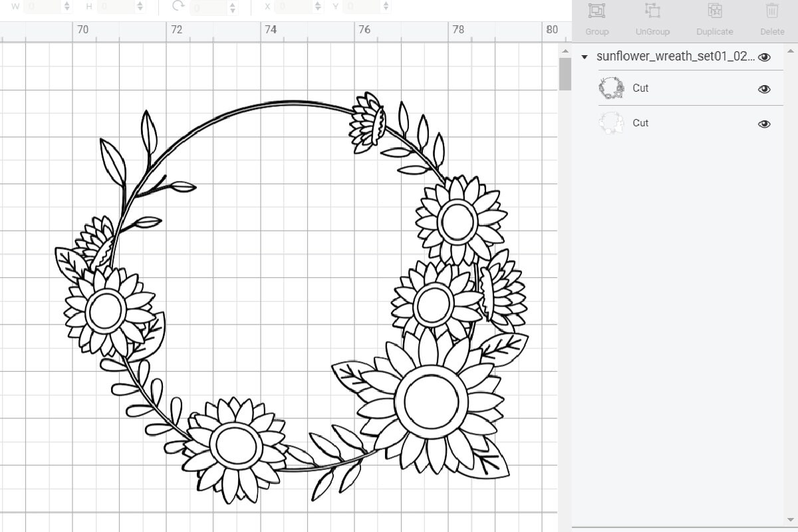Screen dimensions: 798x532
Task: Click the W width field upper stepper arrow
Action: coord(66,4)
